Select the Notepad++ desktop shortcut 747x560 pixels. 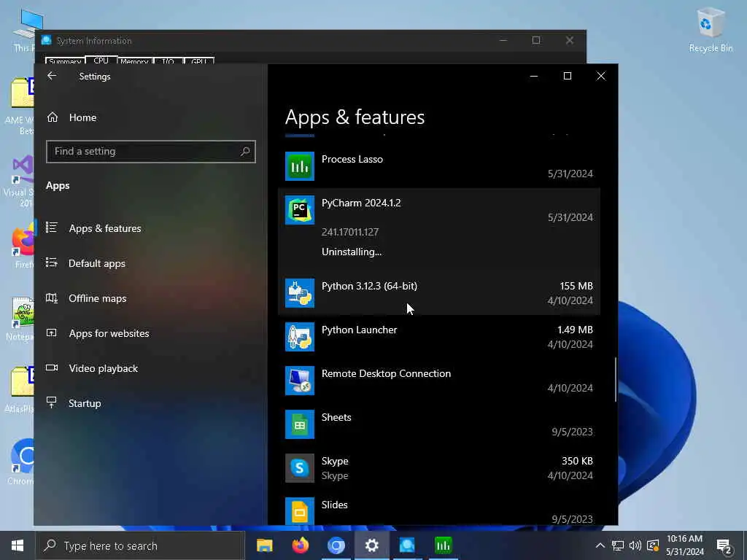pyautogui.click(x=20, y=319)
